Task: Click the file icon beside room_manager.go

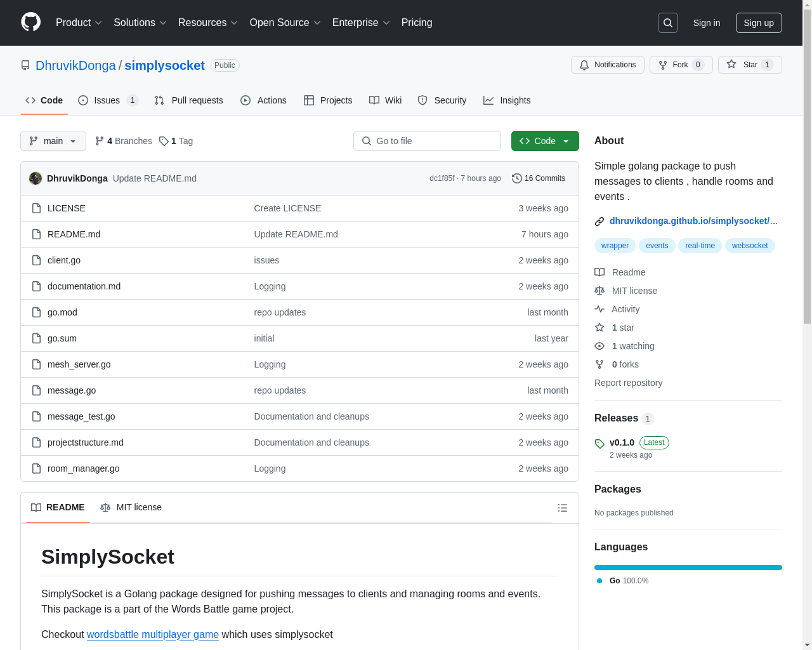Action: tap(37, 468)
